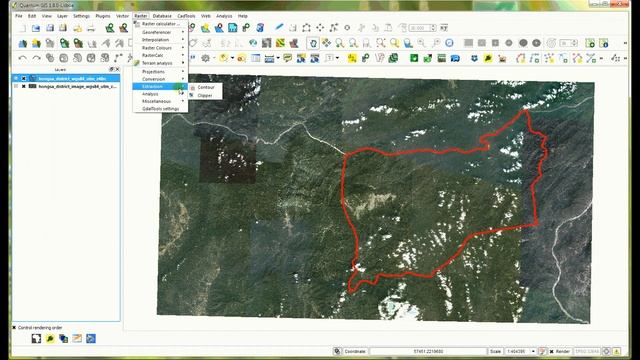
Task: Select the hongsa_district_image layer row
Action: [66, 87]
